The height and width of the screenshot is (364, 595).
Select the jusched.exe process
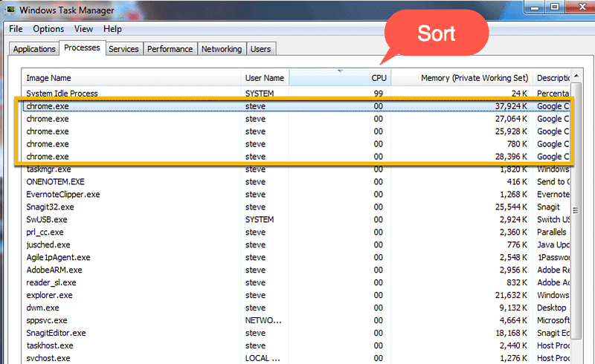pos(296,244)
